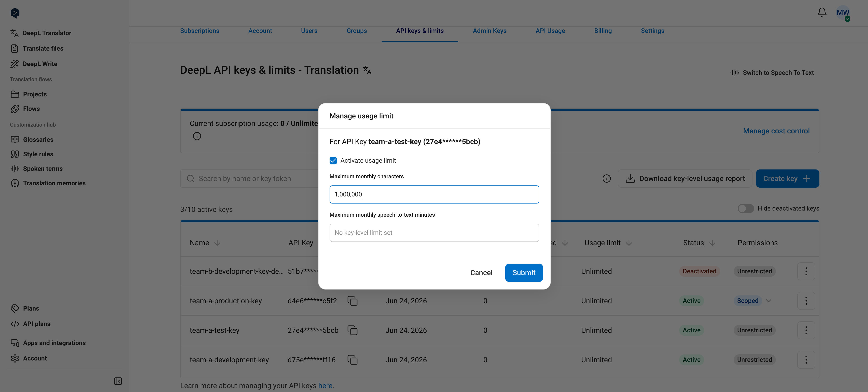
Task: Open the Admin Keys tab
Action: (489, 31)
